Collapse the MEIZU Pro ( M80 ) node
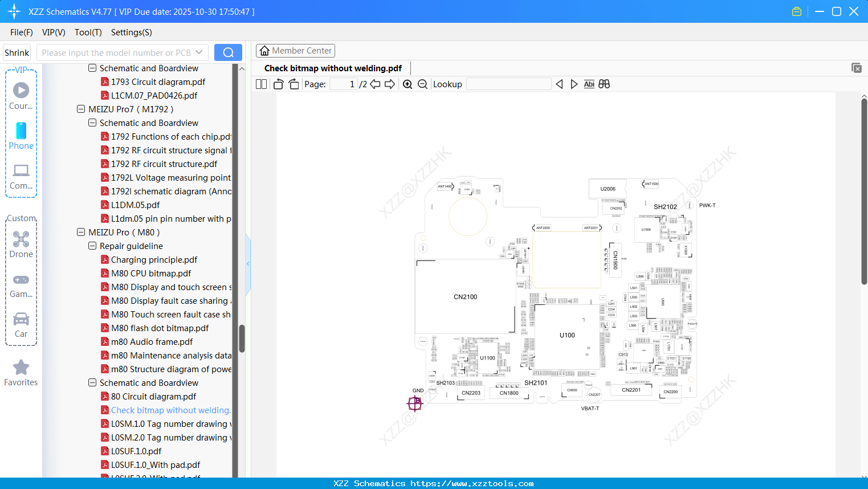The height and width of the screenshot is (489, 868). pyautogui.click(x=81, y=232)
